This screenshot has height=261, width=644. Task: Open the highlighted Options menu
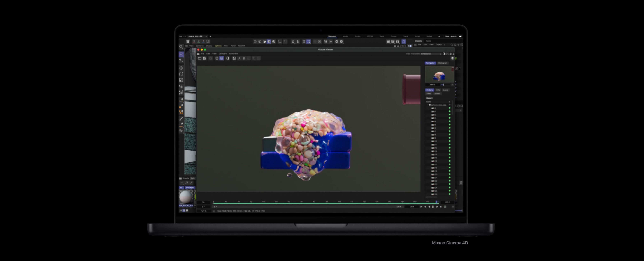pos(218,46)
